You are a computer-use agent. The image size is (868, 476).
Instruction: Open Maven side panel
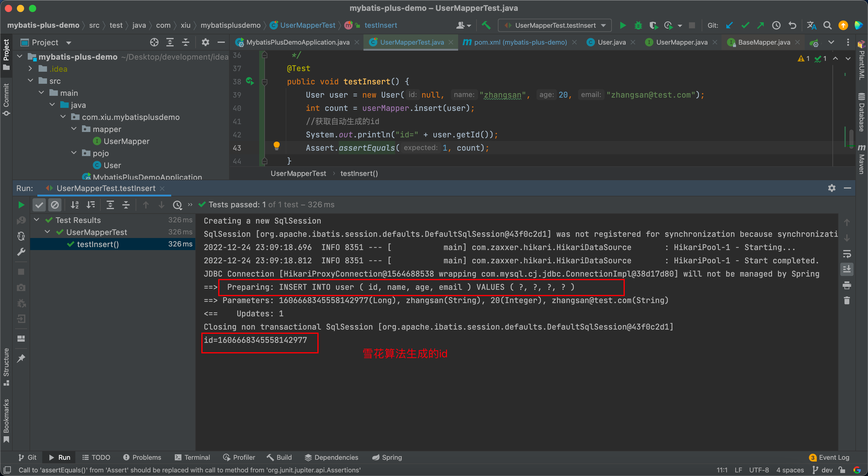861,159
